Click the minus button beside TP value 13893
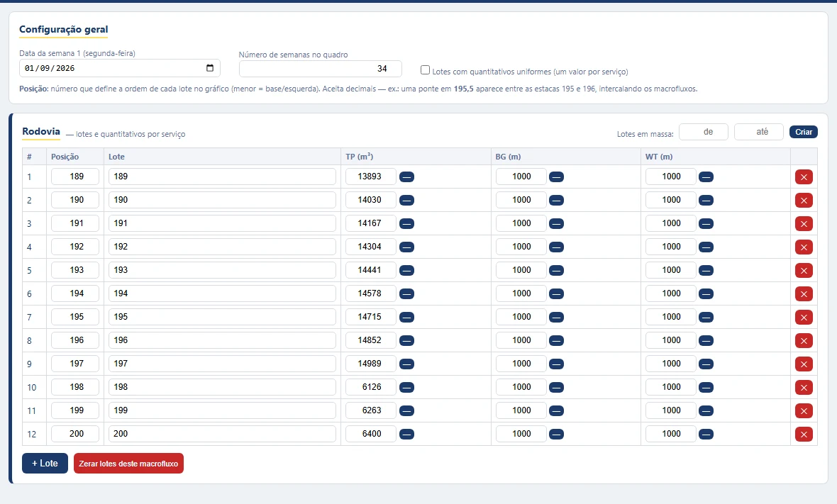 tap(406, 177)
